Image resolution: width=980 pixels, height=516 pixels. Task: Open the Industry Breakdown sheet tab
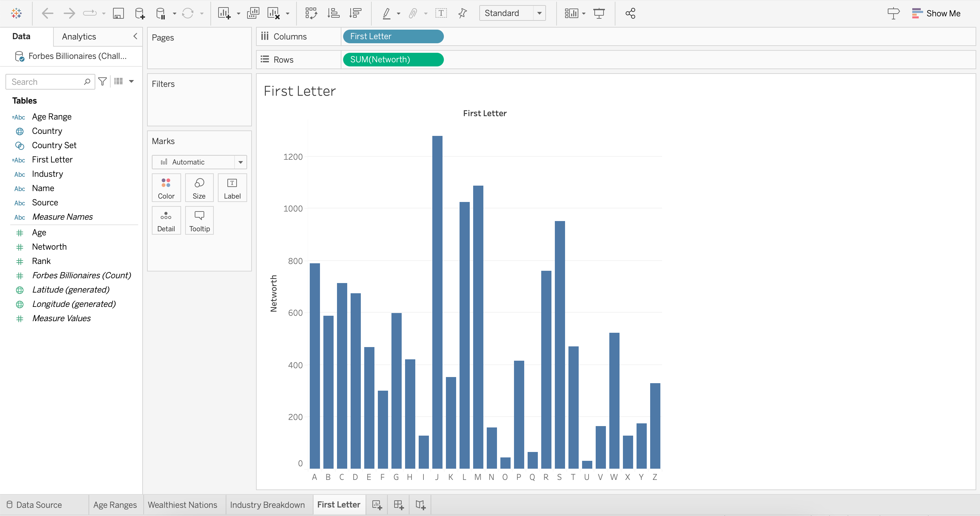click(x=267, y=504)
